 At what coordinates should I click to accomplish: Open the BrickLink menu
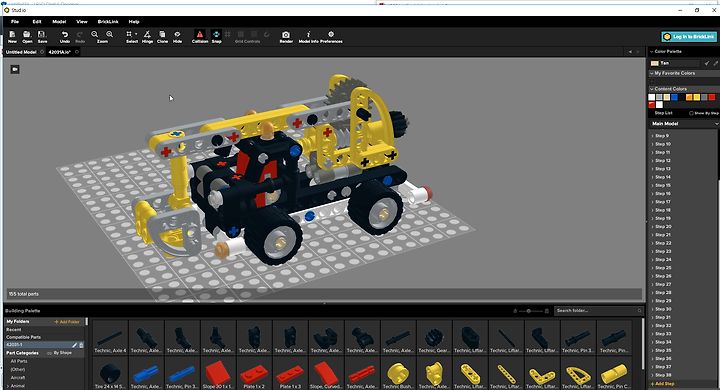108,22
